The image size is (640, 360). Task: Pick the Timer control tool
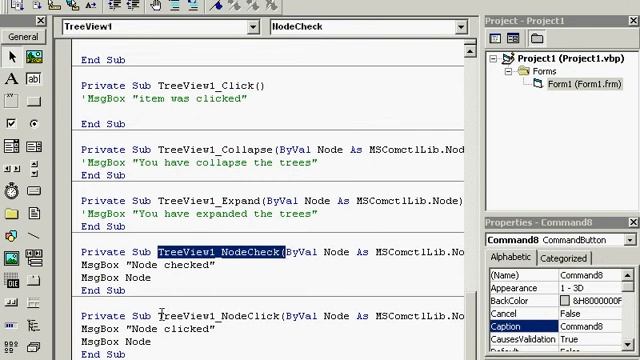pyautogui.click(x=11, y=191)
